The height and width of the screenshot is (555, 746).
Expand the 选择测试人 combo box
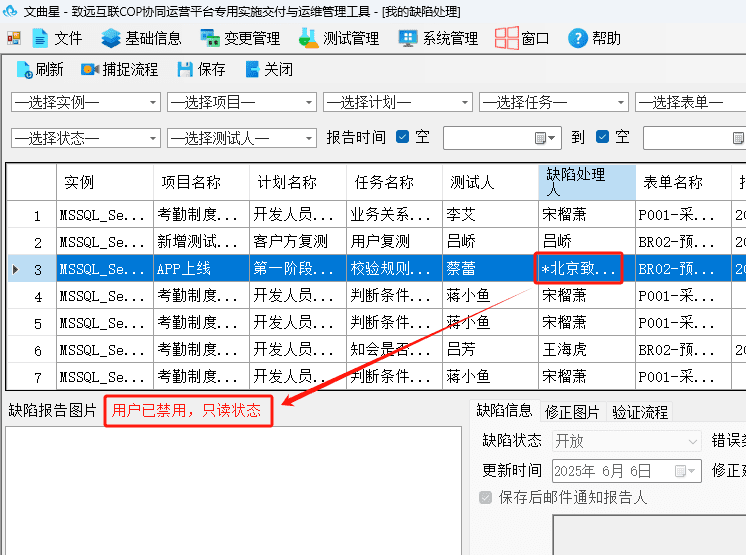pyautogui.click(x=309, y=138)
